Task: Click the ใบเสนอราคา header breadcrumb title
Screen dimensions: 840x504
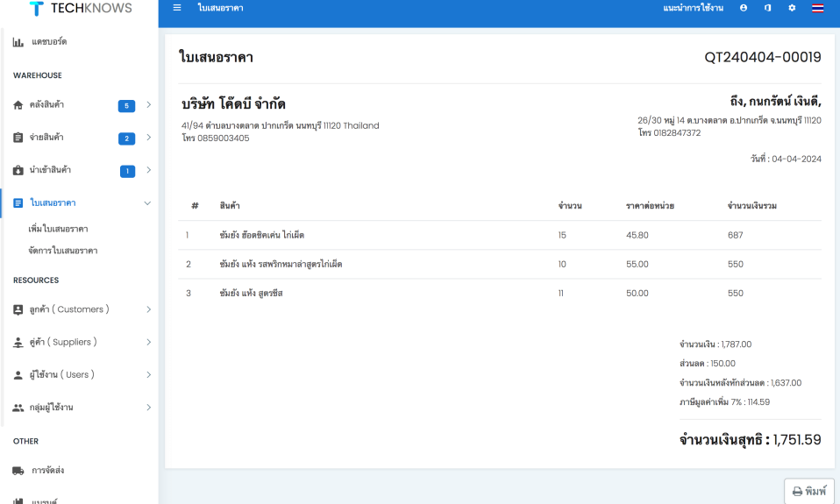Action: (x=220, y=8)
